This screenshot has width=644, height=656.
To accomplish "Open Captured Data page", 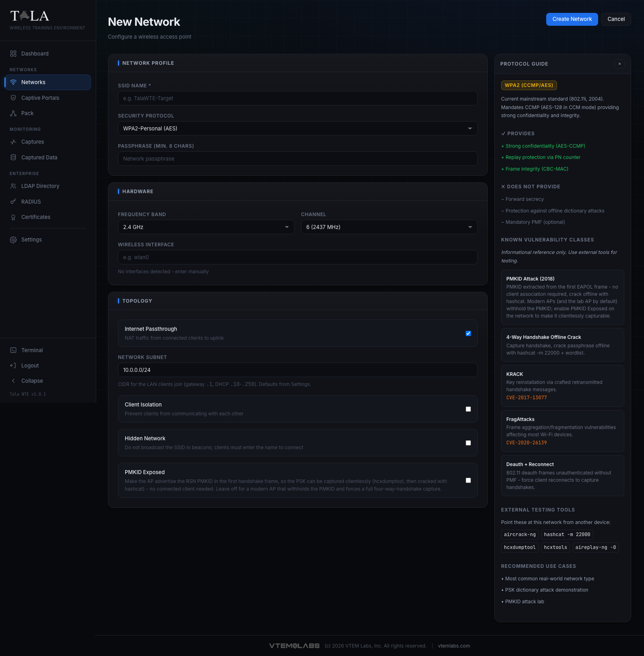I will [x=48, y=157].
